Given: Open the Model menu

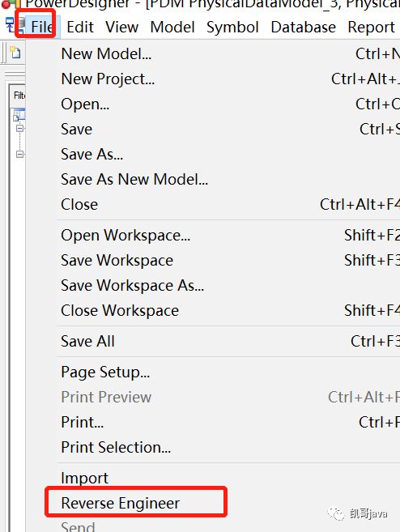Looking at the screenshot, I should point(172,27).
